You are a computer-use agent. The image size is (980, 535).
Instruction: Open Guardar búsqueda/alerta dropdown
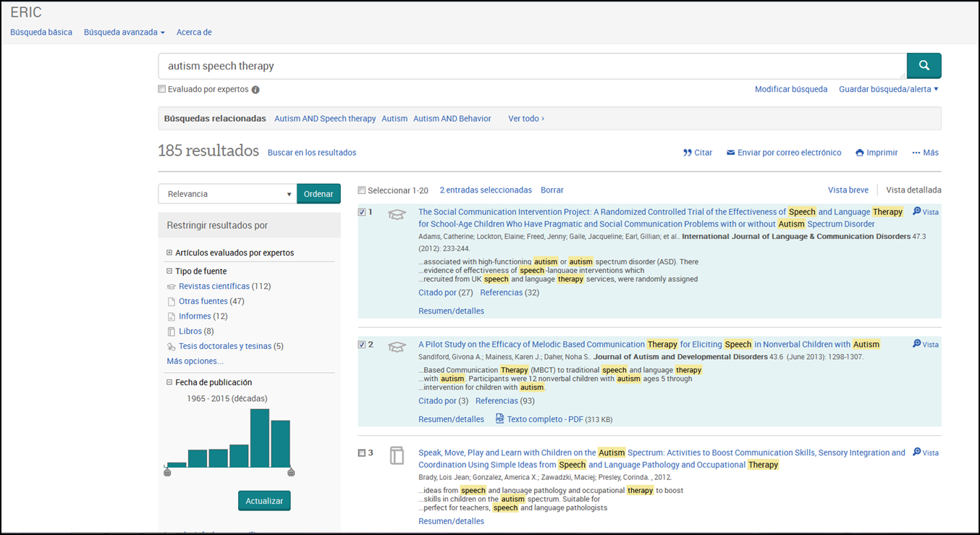coord(889,89)
